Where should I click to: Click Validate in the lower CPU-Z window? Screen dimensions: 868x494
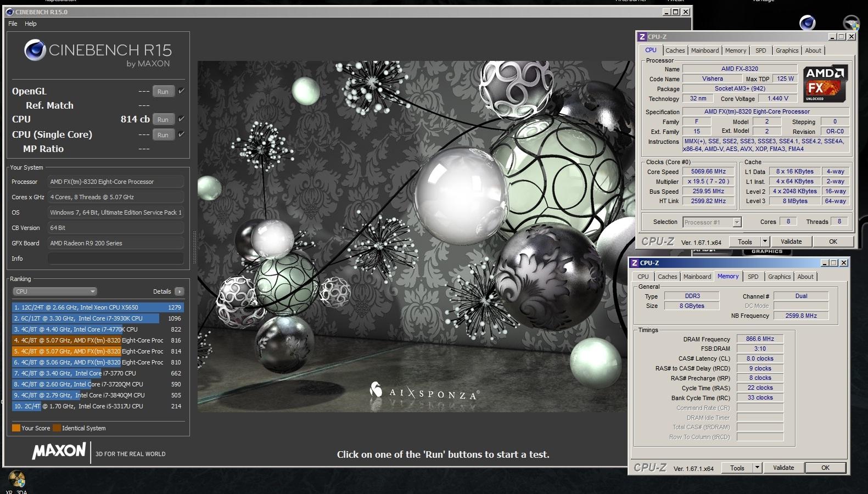783,468
